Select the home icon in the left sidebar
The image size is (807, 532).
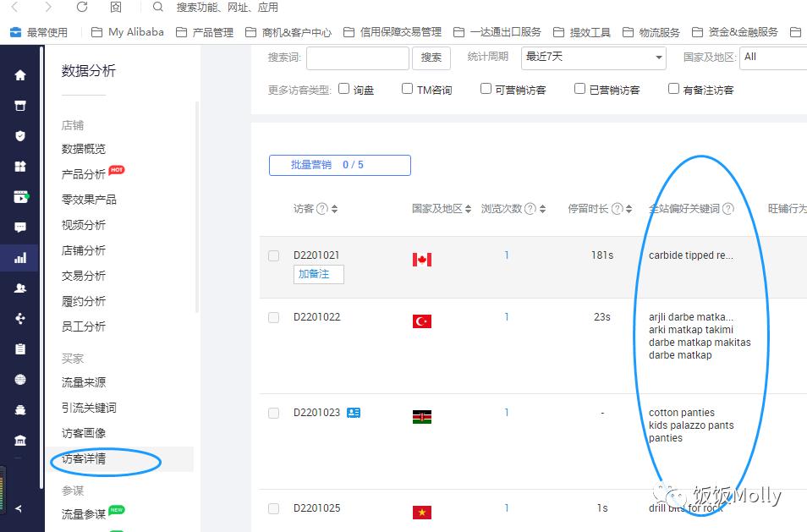point(20,74)
